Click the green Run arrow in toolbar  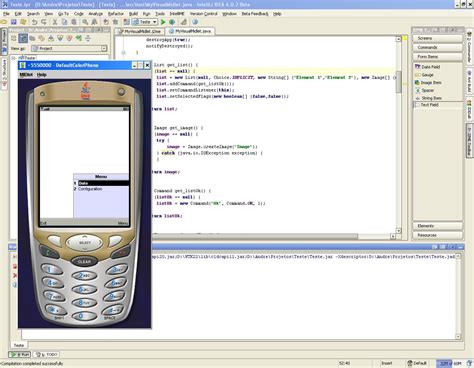tap(163, 22)
